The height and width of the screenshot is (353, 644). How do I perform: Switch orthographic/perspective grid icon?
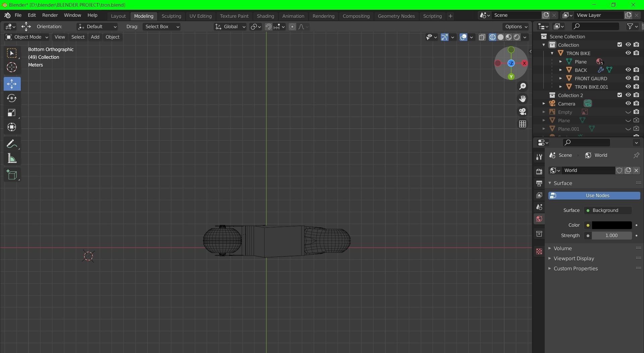point(523,124)
